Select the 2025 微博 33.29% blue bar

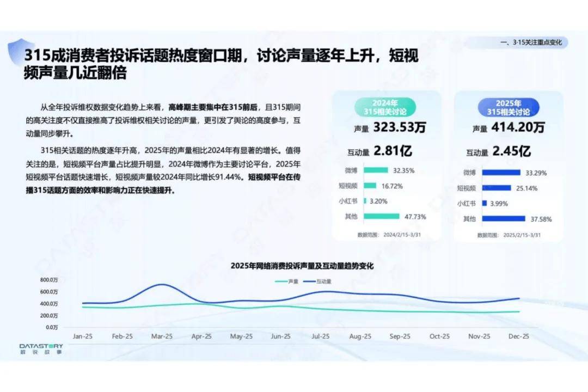pyautogui.click(x=500, y=173)
